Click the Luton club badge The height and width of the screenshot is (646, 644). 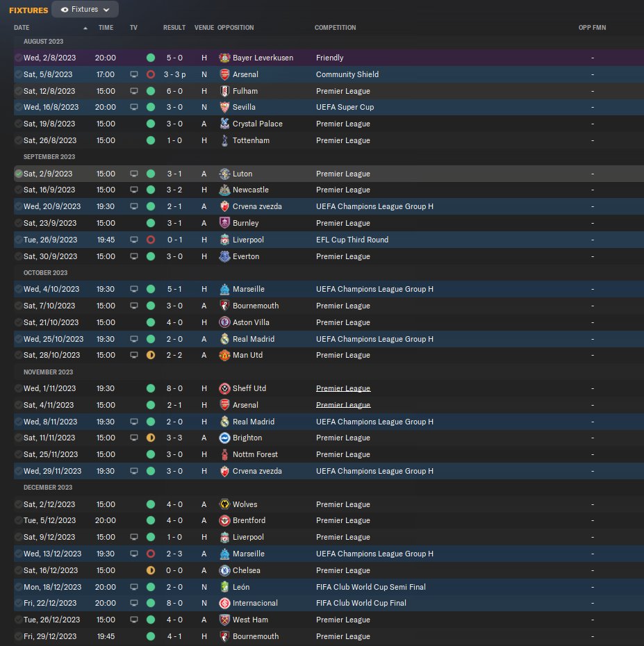click(x=224, y=174)
